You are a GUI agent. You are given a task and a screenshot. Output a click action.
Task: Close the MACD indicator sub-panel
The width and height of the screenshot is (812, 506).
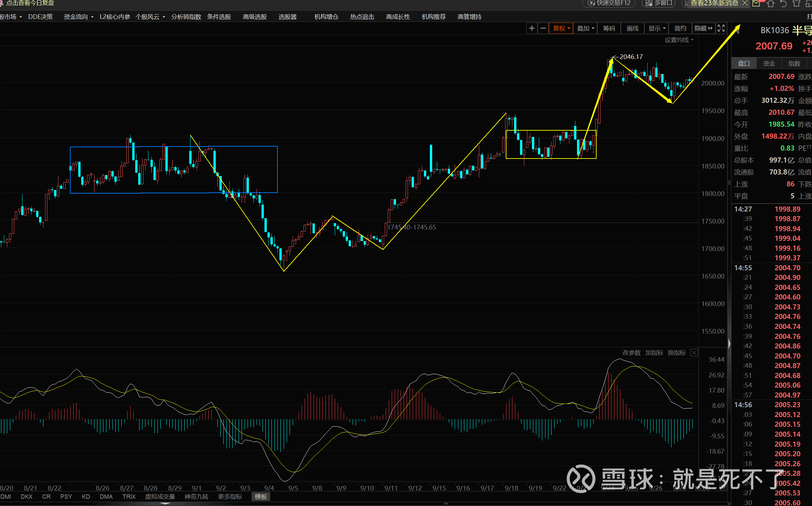coord(694,353)
